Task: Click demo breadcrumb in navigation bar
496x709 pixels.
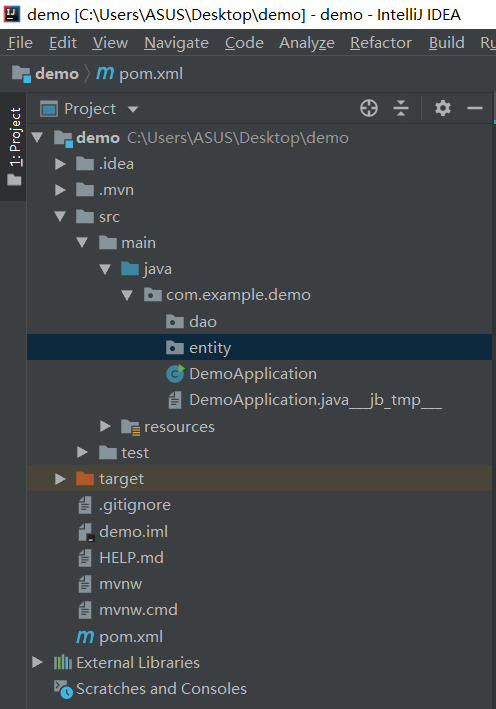Action: (x=57, y=74)
